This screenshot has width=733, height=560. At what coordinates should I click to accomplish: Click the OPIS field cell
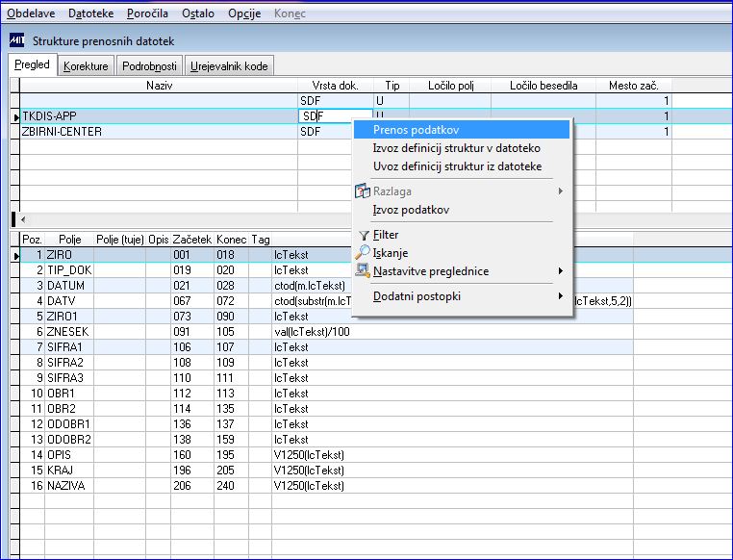pyautogui.click(x=69, y=455)
